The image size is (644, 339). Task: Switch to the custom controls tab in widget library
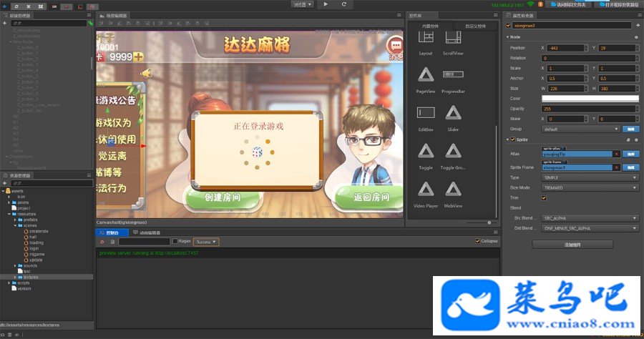coord(475,26)
